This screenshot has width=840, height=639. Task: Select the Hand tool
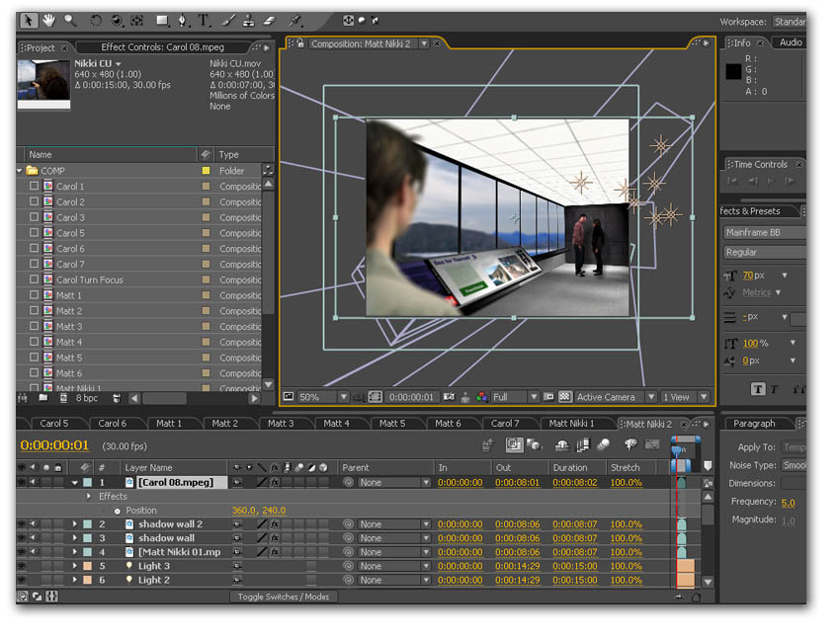[47, 20]
